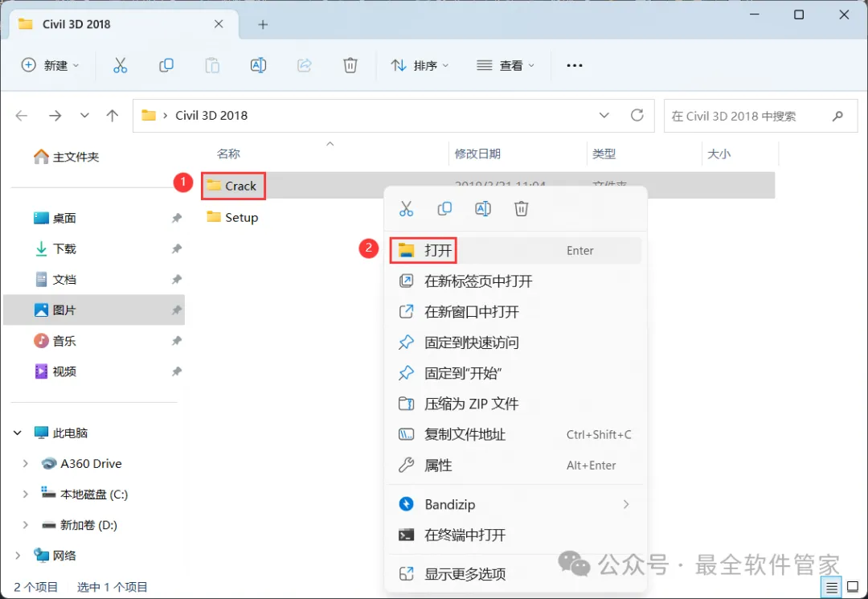Open 主文件夹 in the sidebar
This screenshot has height=599, width=868.
[66, 157]
